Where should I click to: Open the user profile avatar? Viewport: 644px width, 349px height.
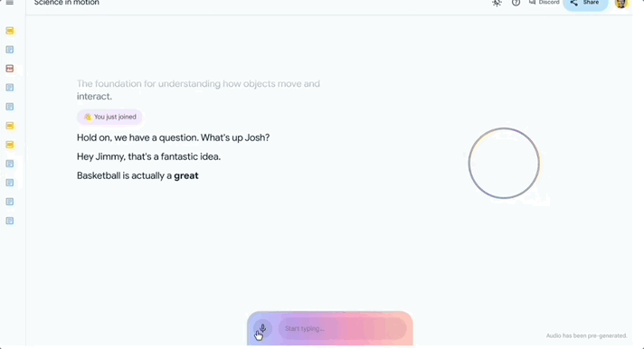point(621,4)
